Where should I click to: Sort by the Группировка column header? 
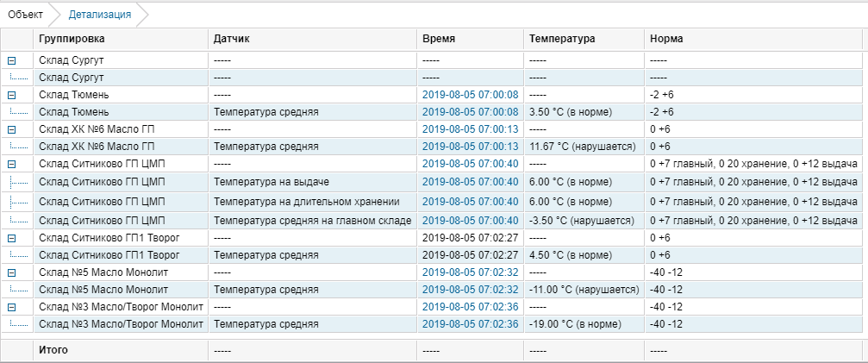[x=72, y=39]
